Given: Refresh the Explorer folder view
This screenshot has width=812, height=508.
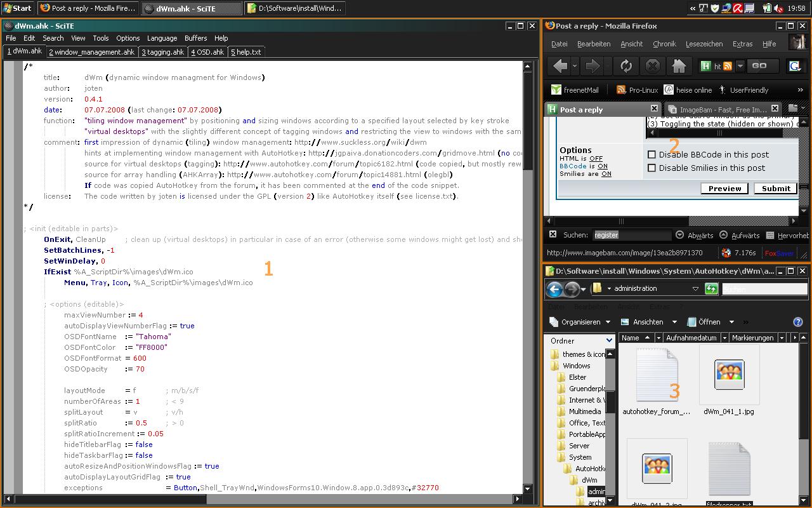Looking at the screenshot, I should point(710,289).
